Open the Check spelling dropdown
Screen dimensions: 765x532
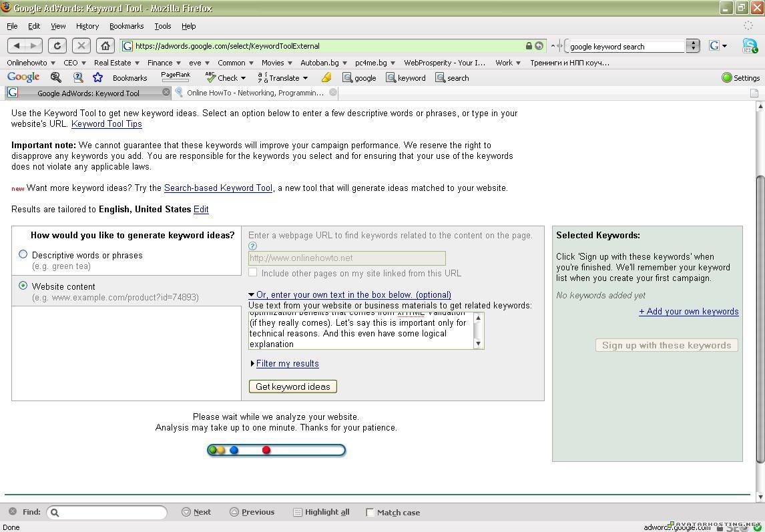227,78
